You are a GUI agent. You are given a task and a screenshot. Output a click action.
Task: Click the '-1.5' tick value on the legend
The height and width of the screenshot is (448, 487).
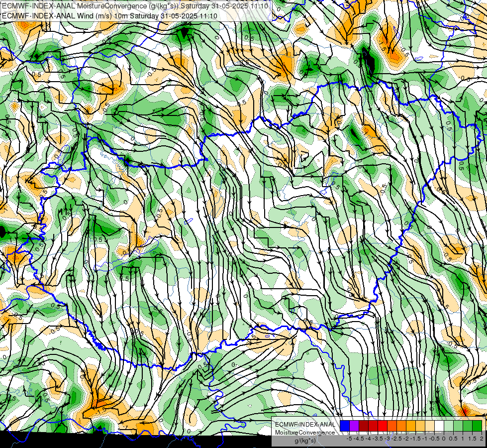[x=415, y=439]
